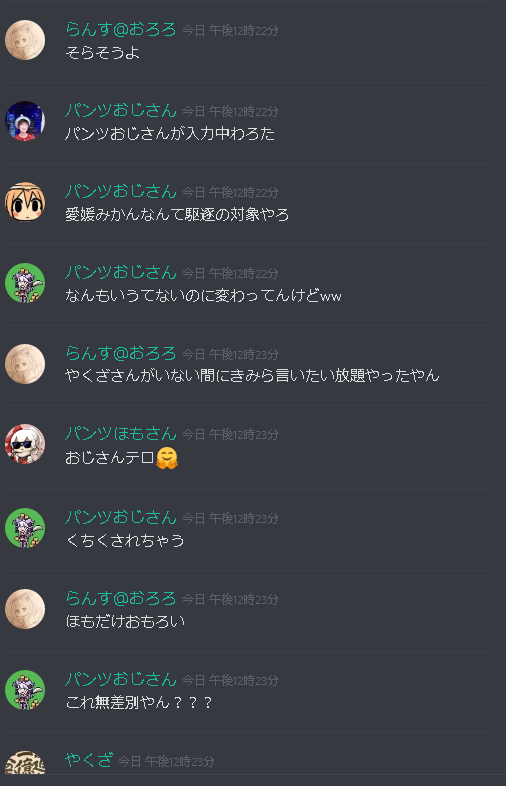Click the green avatar beside なんもいうてないのに message
506x786 pixels.
(25, 283)
